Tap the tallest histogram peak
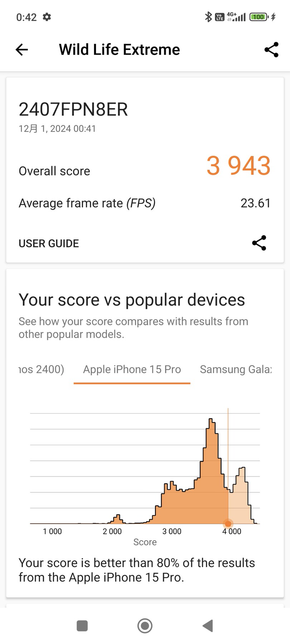 point(212,429)
